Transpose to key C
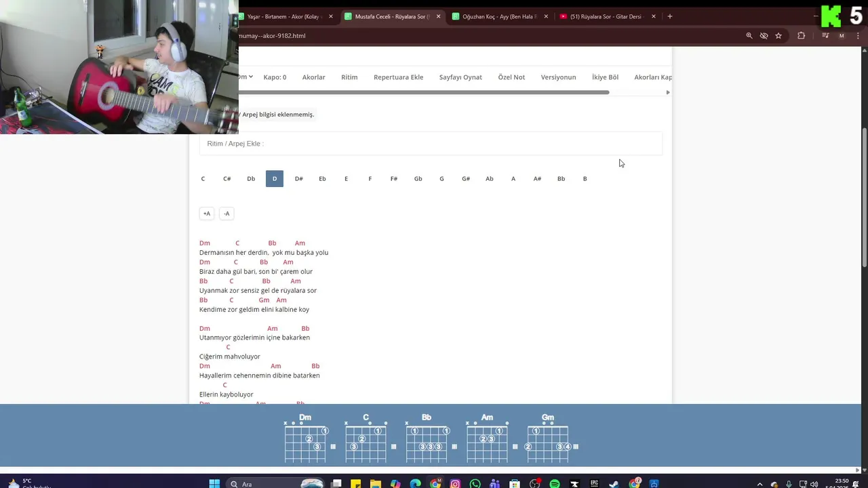Image resolution: width=868 pixels, height=488 pixels. tap(203, 178)
